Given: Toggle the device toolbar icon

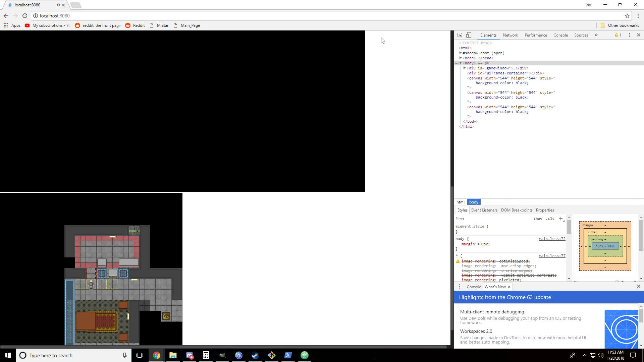Looking at the screenshot, I should coord(469,35).
